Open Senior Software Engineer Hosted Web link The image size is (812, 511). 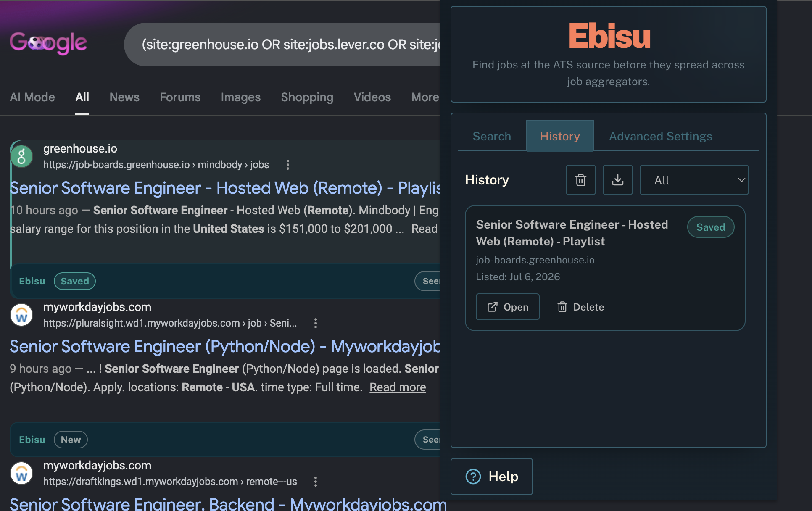point(225,188)
